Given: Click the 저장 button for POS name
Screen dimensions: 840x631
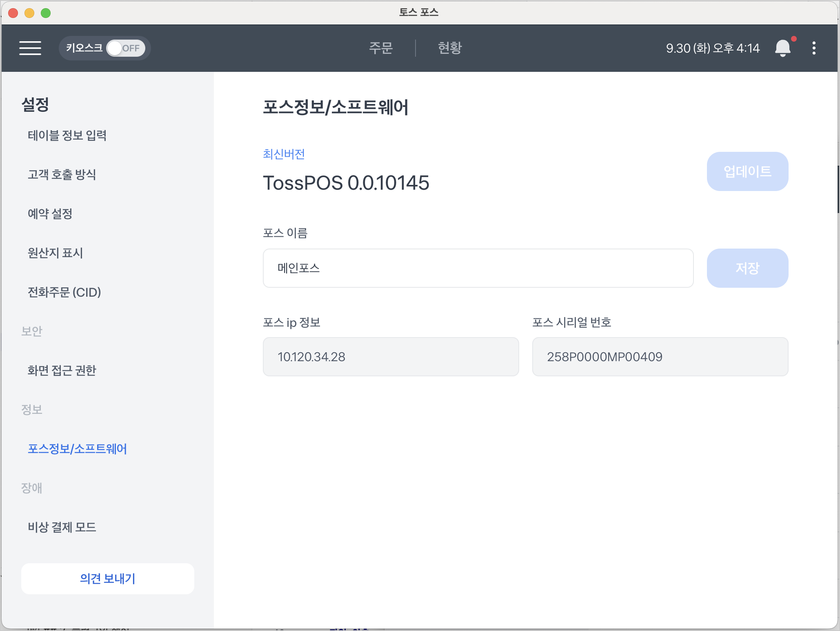Looking at the screenshot, I should 747,268.
